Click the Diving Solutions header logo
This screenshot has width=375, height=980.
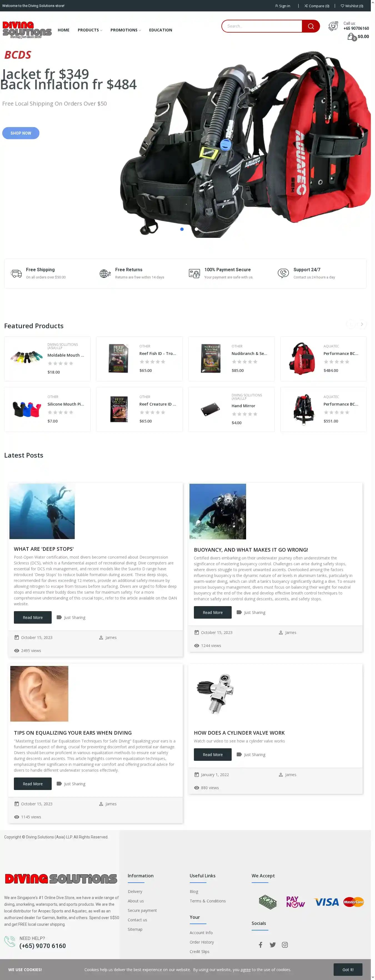click(27, 30)
